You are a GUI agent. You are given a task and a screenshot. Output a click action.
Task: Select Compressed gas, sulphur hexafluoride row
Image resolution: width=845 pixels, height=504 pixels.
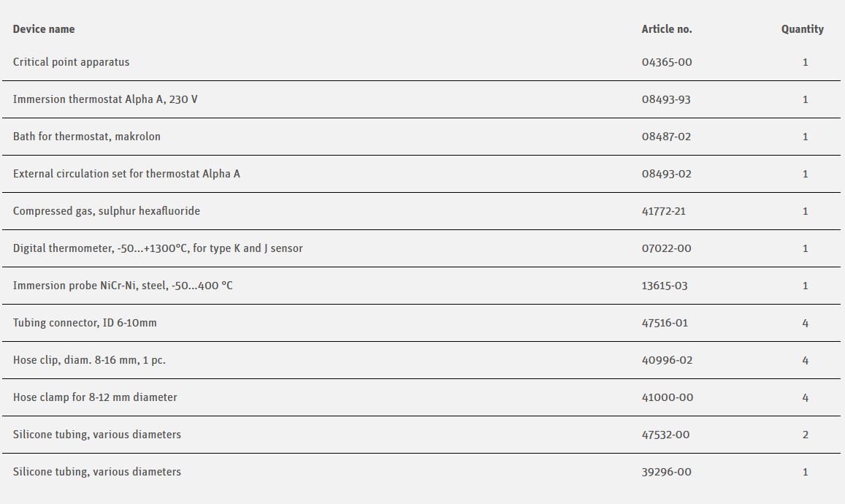107,211
